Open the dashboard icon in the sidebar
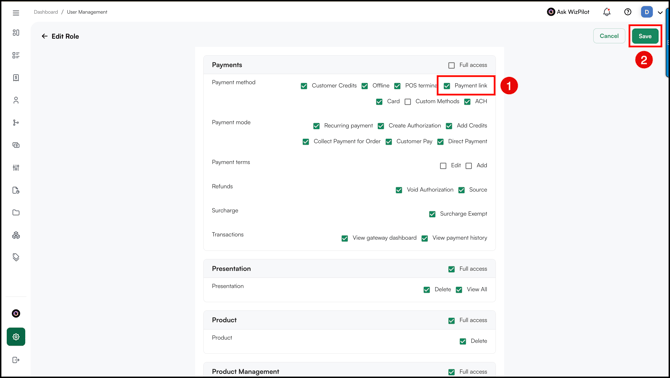 tap(16, 33)
